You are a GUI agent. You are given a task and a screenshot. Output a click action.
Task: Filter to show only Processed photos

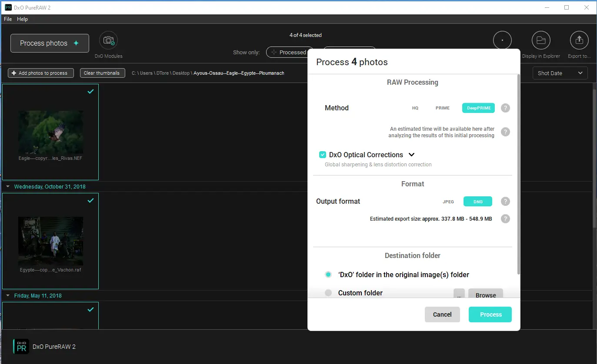click(290, 52)
